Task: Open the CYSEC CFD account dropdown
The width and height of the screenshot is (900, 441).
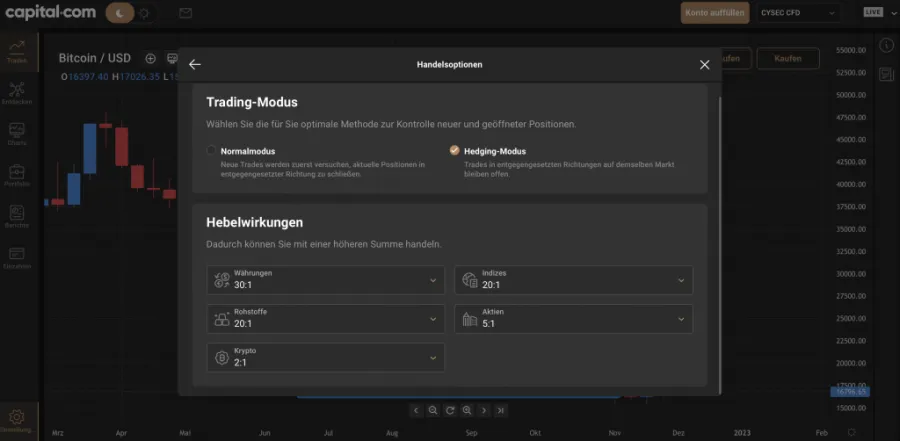Action: [797, 13]
